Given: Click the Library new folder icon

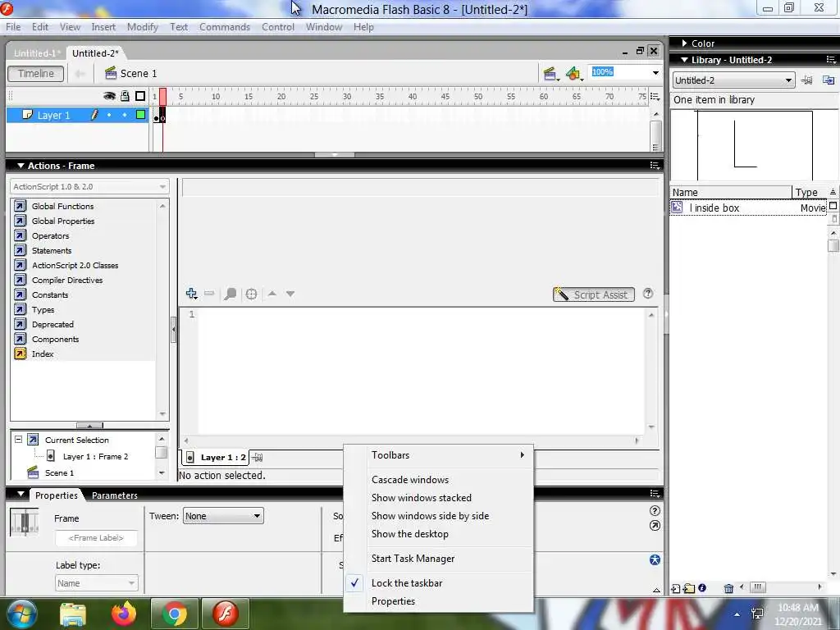Looking at the screenshot, I should [689, 588].
